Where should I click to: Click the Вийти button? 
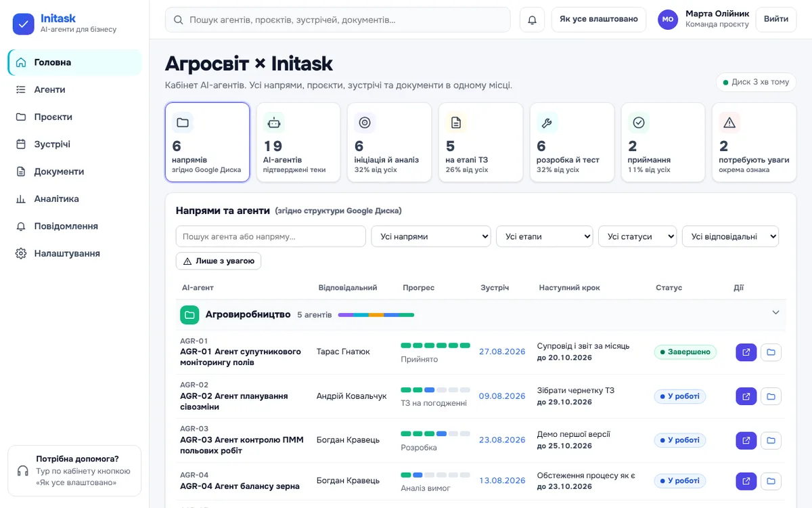(776, 20)
